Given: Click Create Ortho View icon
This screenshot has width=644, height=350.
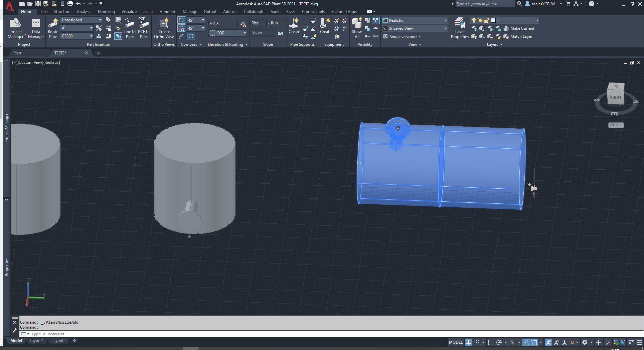Looking at the screenshot, I should click(x=164, y=28).
